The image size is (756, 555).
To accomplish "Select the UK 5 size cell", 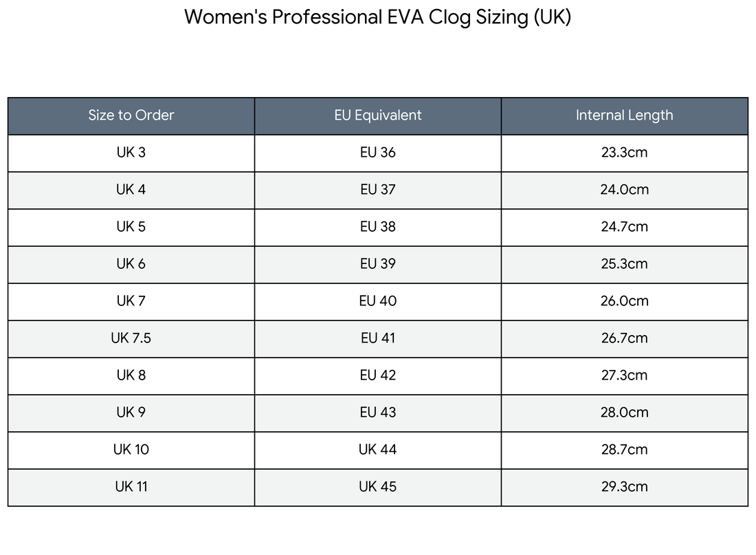I will (131, 228).
